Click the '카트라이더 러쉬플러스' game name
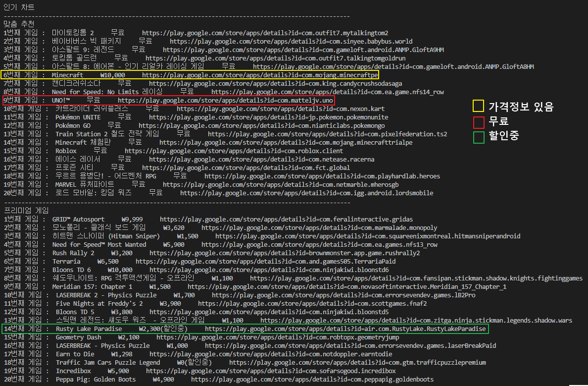The image size is (588, 386). 92,109
